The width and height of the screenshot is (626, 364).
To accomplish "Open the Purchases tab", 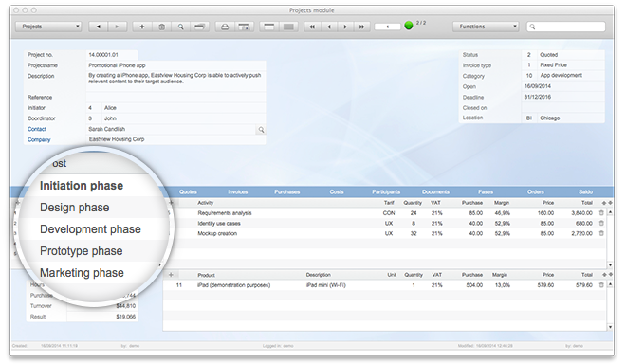I will coord(286,192).
